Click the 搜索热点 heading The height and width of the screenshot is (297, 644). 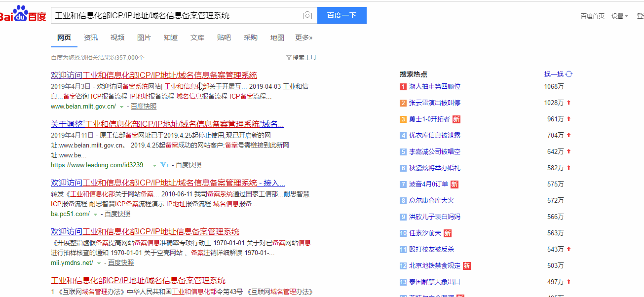tap(414, 74)
